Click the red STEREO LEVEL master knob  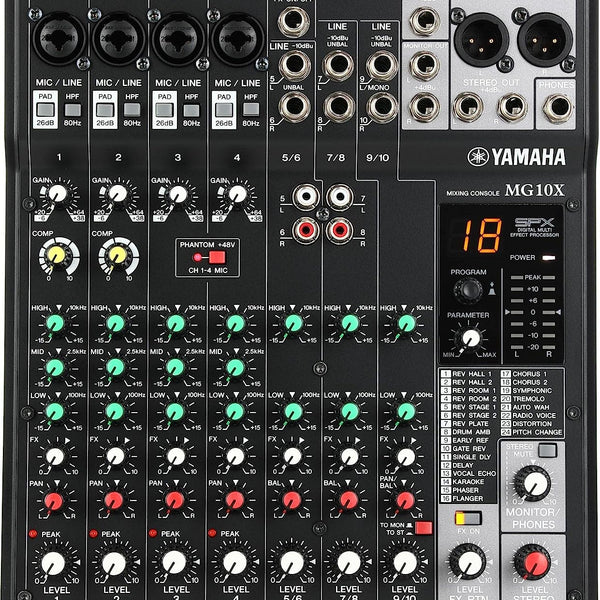[534, 562]
